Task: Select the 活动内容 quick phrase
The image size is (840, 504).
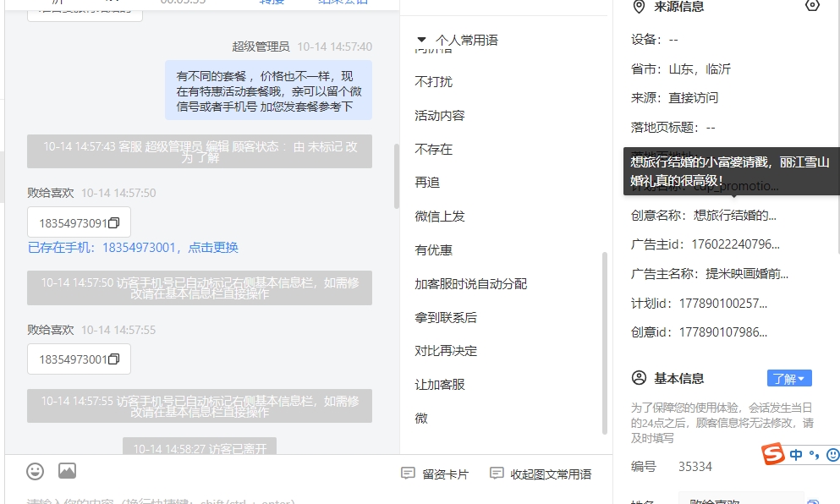Action: tap(440, 115)
